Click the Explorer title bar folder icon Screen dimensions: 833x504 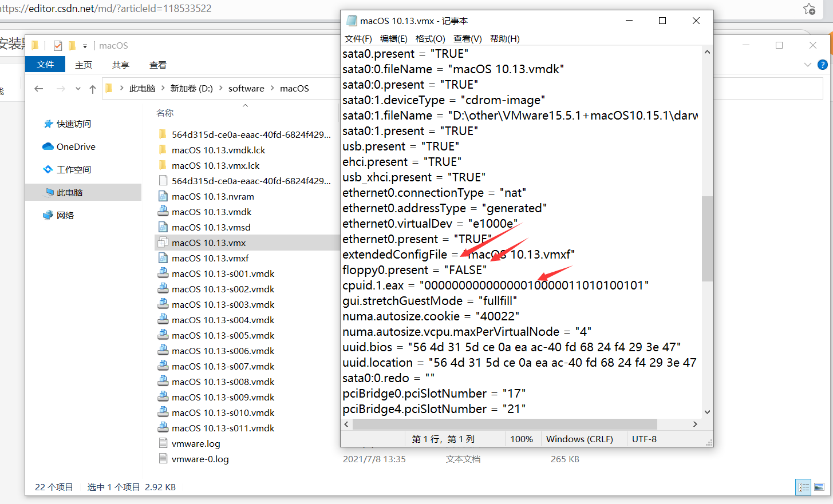[x=35, y=45]
